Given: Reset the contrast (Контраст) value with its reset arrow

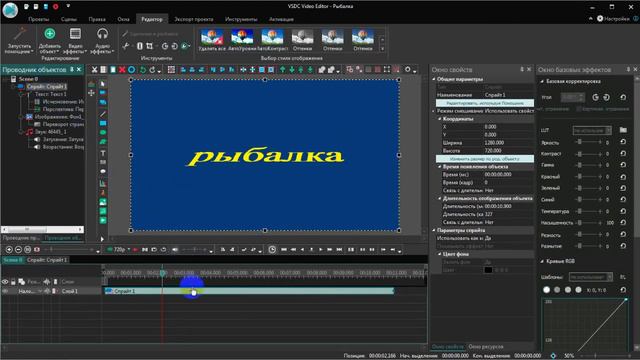Looking at the screenshot, I should coord(623,153).
